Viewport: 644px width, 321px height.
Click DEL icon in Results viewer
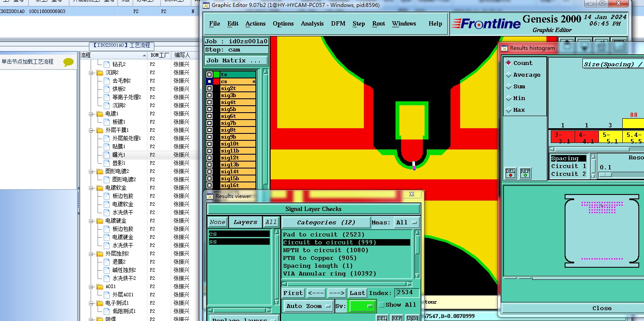pos(382,318)
